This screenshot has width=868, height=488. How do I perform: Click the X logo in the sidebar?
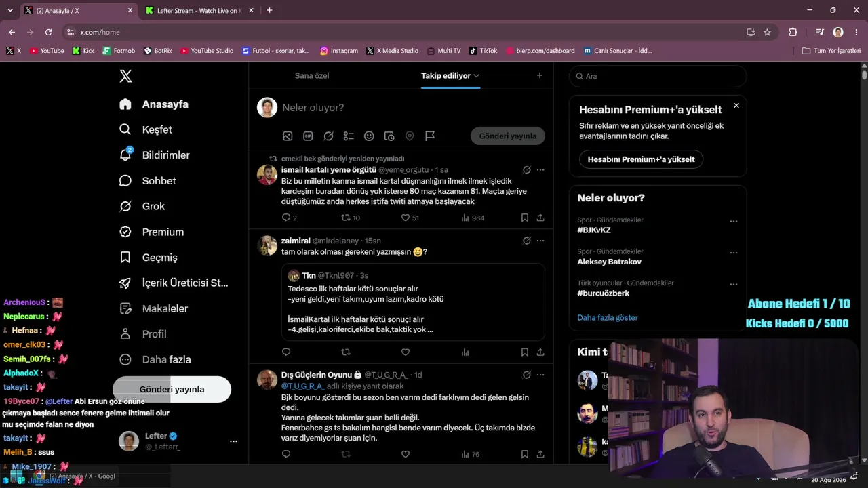pyautogui.click(x=125, y=76)
